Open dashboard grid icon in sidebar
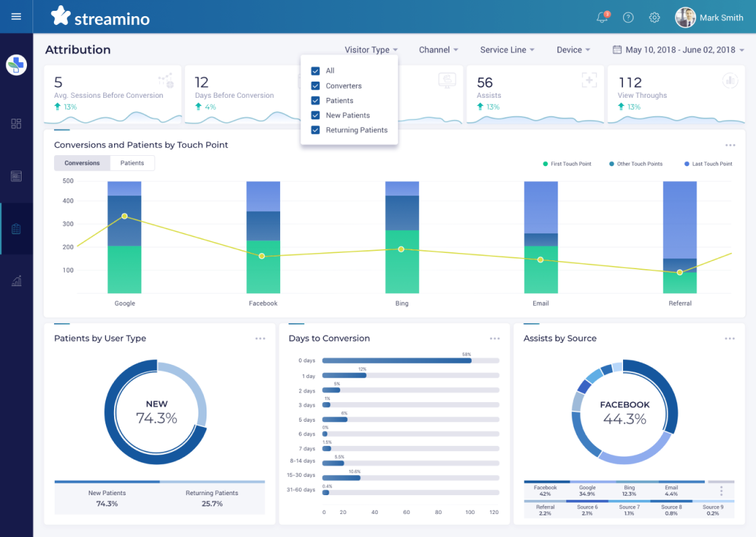Screen dimensions: 756x537 (x=16, y=123)
